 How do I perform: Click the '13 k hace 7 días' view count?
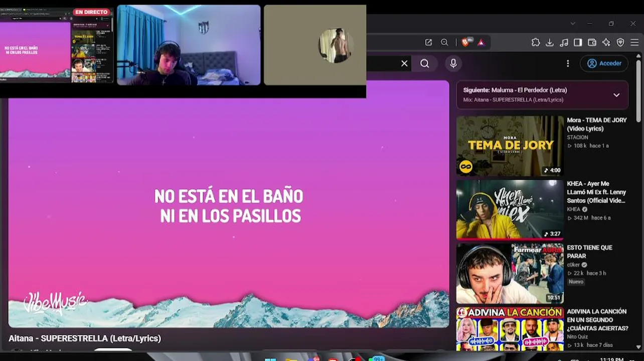(x=589, y=345)
